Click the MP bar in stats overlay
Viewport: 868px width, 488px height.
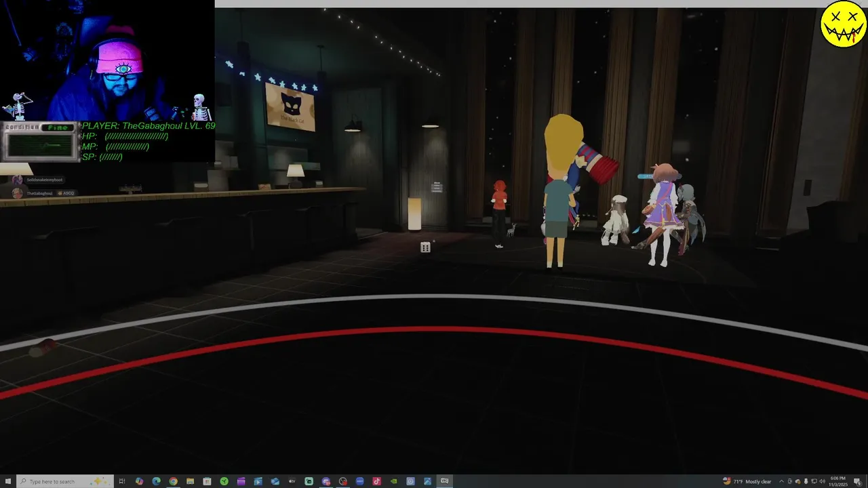pos(115,146)
